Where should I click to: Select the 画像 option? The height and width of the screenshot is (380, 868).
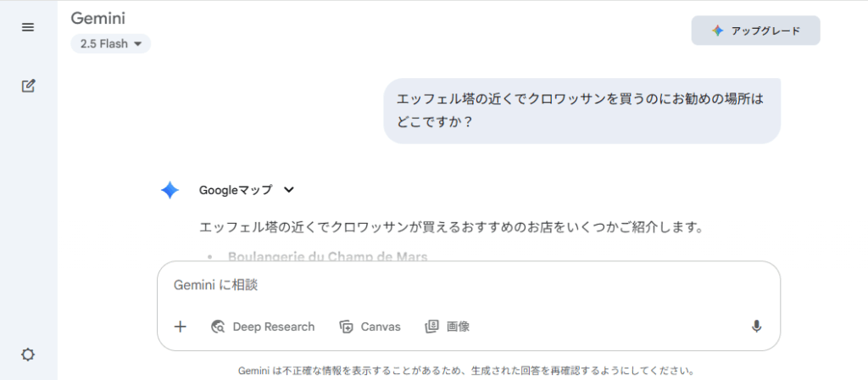click(448, 327)
